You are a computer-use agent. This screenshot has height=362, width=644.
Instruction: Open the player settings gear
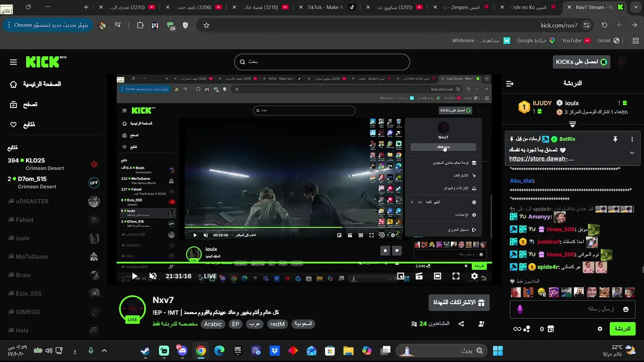474,276
